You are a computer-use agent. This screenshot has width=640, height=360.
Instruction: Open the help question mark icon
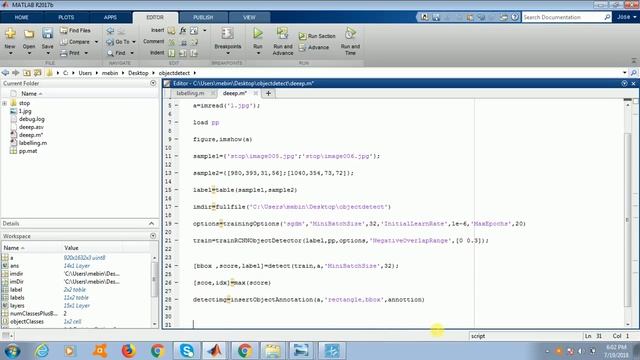[515, 17]
